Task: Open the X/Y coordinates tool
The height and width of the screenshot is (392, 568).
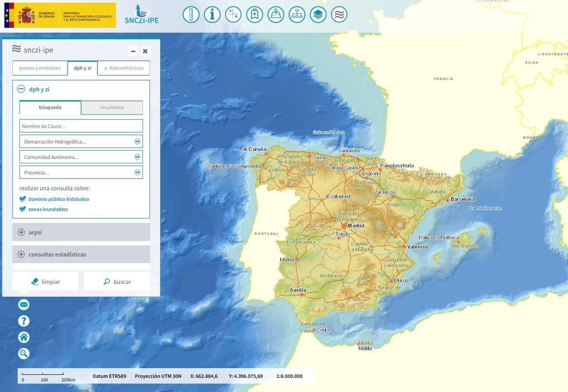Action: [233, 14]
